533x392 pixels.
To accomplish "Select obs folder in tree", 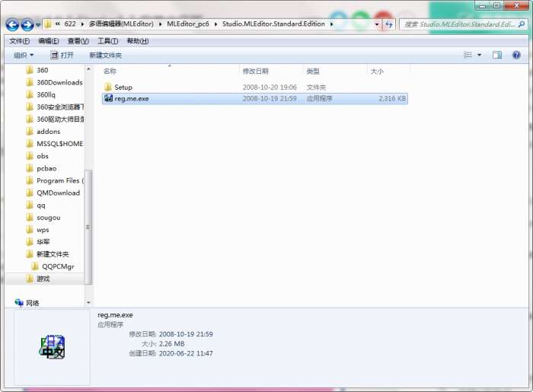I will pyautogui.click(x=43, y=156).
